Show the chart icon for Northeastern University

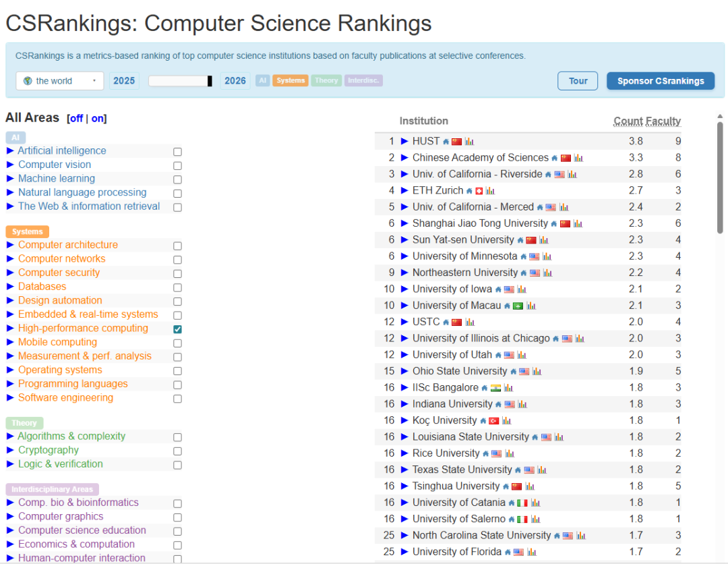pyautogui.click(x=548, y=273)
